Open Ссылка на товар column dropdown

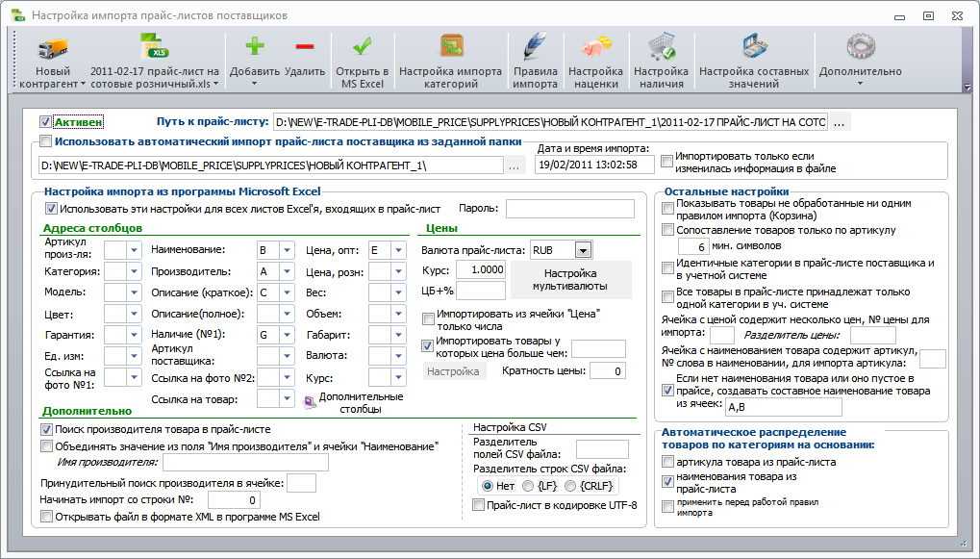point(287,399)
